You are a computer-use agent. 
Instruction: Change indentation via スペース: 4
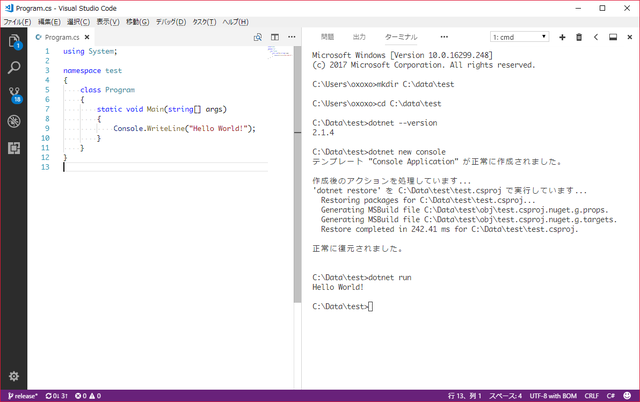(505, 396)
